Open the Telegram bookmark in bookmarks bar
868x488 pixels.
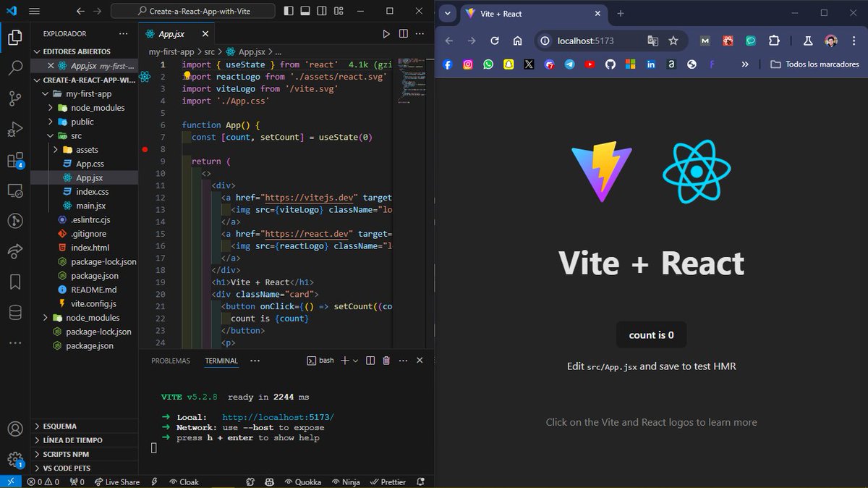(570, 64)
